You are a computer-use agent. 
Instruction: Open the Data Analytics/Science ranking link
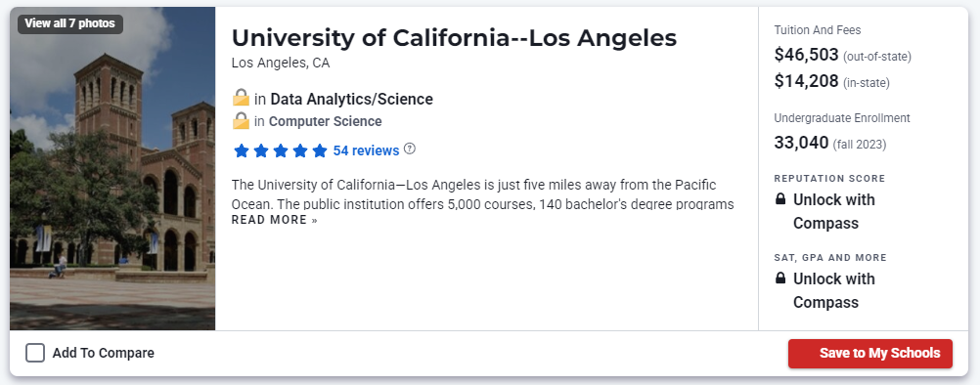point(351,100)
